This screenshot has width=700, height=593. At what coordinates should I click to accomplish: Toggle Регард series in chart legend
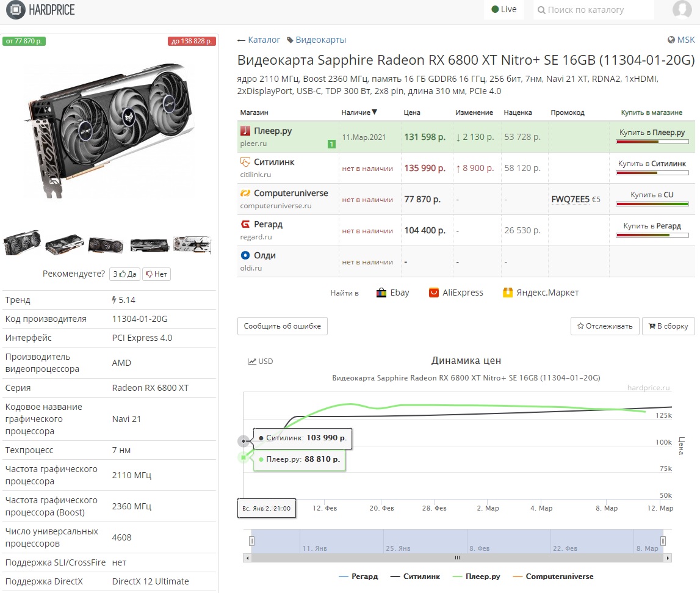[x=358, y=577]
